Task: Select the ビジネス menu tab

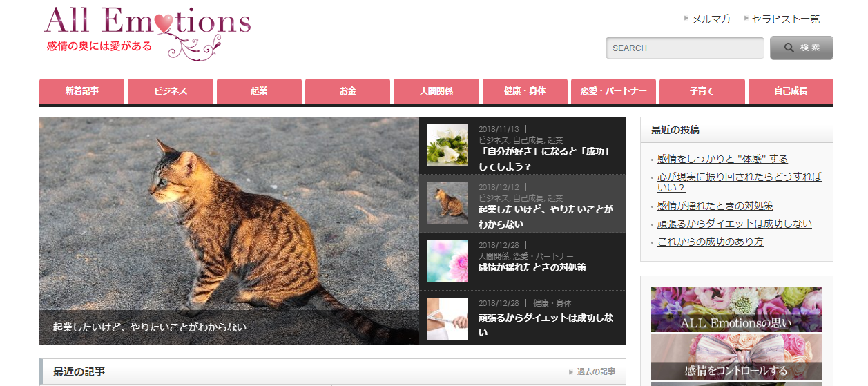Action: click(x=171, y=91)
